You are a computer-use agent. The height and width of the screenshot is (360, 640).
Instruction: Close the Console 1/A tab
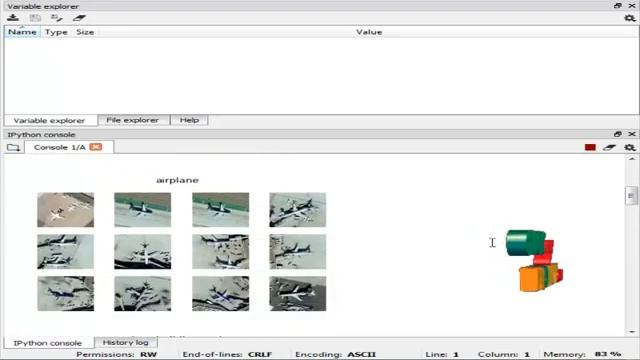point(96,147)
